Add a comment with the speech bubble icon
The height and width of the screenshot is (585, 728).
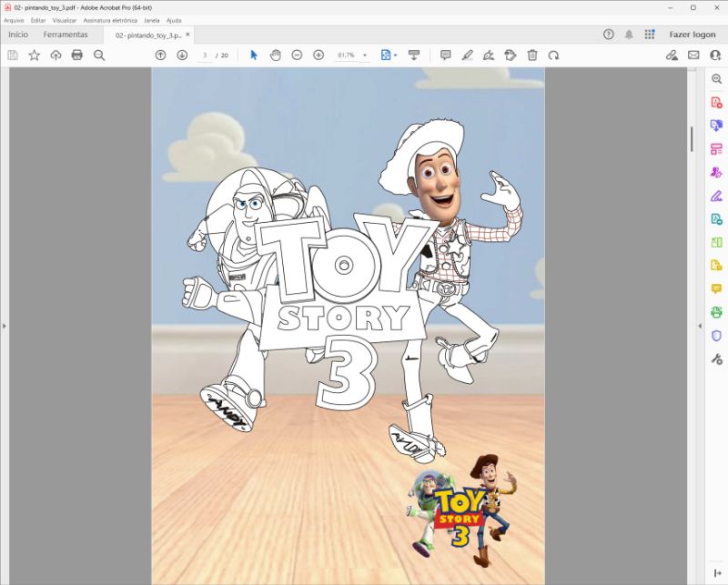coord(446,55)
